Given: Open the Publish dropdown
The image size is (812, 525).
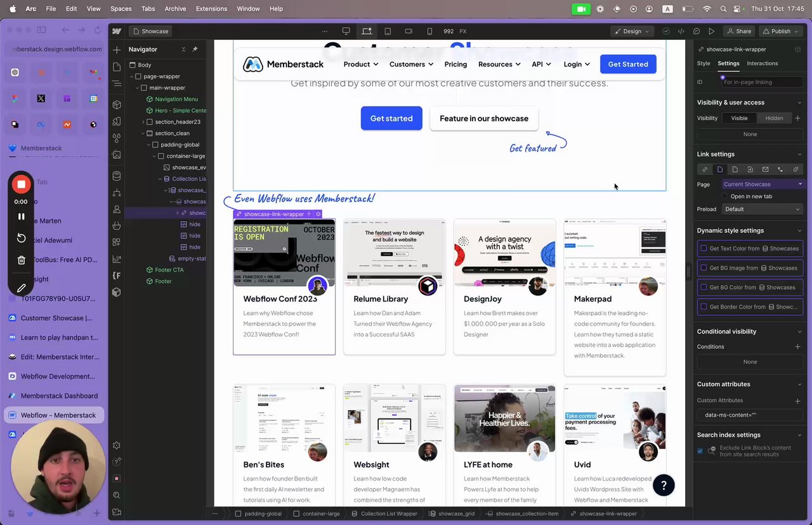Looking at the screenshot, I should pos(782,31).
